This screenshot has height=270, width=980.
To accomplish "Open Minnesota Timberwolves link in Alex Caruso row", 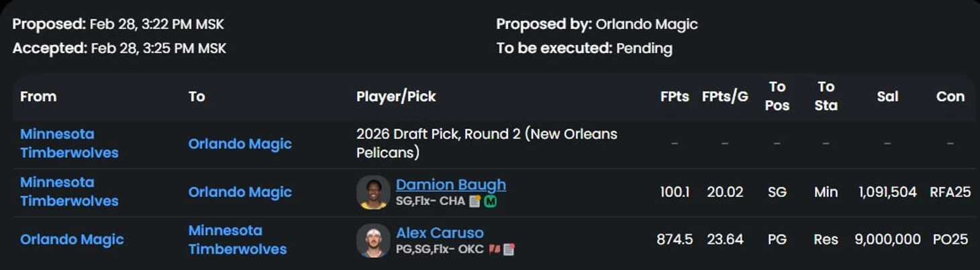I will [238, 240].
